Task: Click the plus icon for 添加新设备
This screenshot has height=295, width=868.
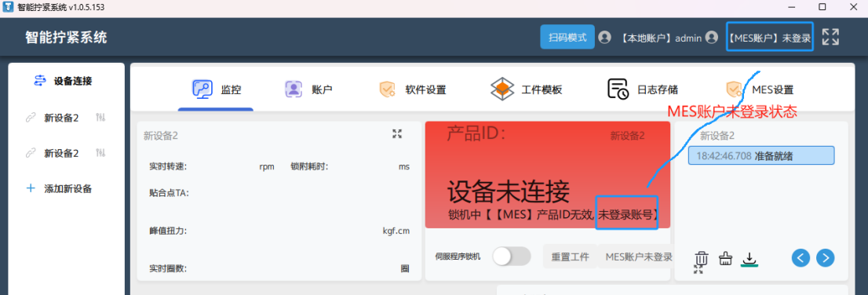Action: coord(31,189)
